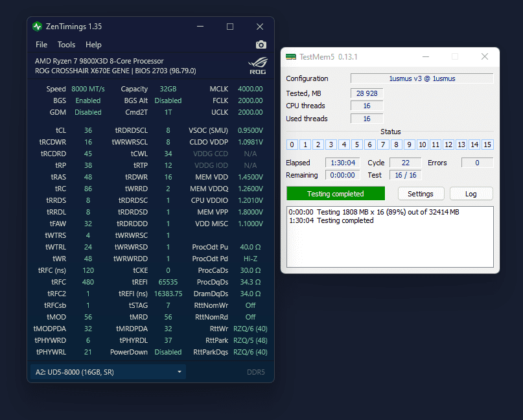This screenshot has height=420, width=523.
Task: Click the VSOC (SMU) value 0.9500V
Action: coord(250,130)
